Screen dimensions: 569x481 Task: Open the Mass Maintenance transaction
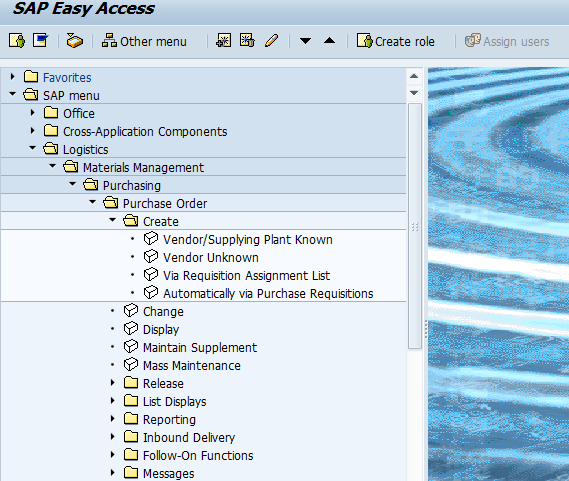tap(192, 366)
